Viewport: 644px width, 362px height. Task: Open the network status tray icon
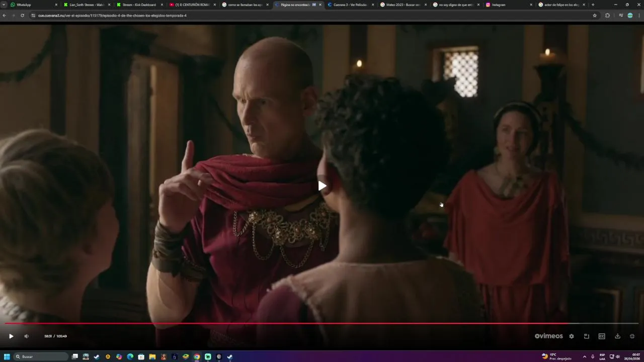click(x=612, y=356)
